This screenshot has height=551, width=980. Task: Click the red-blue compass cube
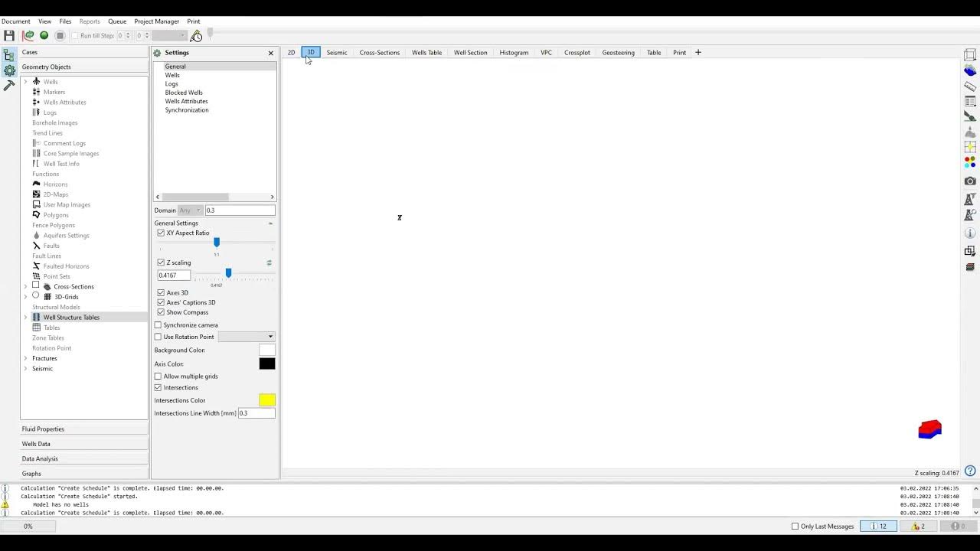pos(930,429)
